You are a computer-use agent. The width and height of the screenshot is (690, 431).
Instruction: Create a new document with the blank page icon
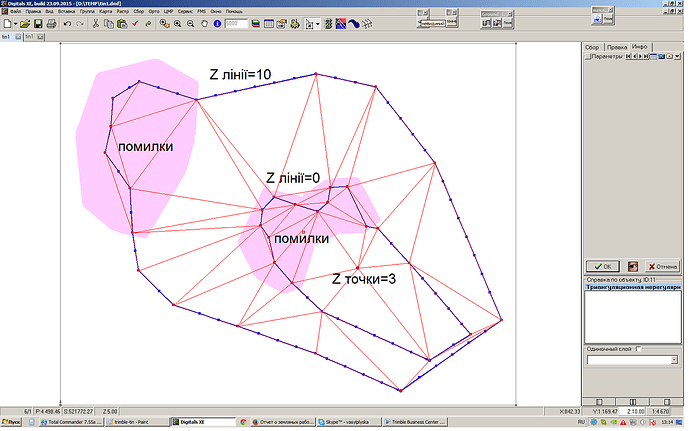pyautogui.click(x=7, y=24)
